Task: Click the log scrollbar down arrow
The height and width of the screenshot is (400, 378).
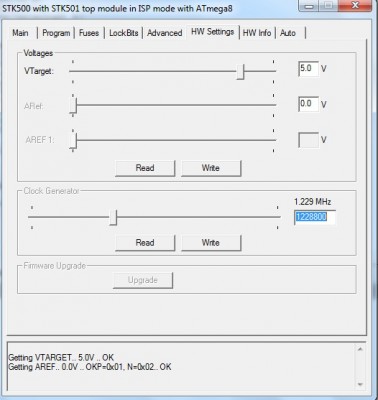Action: click(x=360, y=384)
